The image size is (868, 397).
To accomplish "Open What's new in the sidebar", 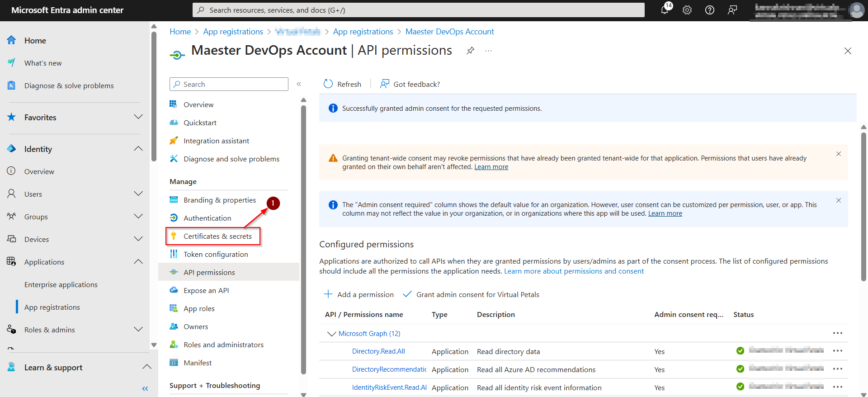I will pos(43,63).
